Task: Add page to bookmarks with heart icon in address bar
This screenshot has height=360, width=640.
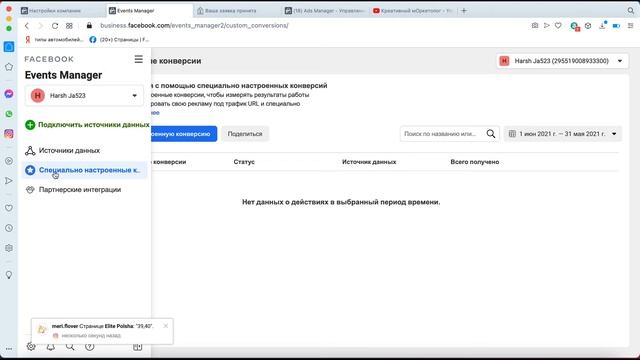Action: tap(558, 25)
